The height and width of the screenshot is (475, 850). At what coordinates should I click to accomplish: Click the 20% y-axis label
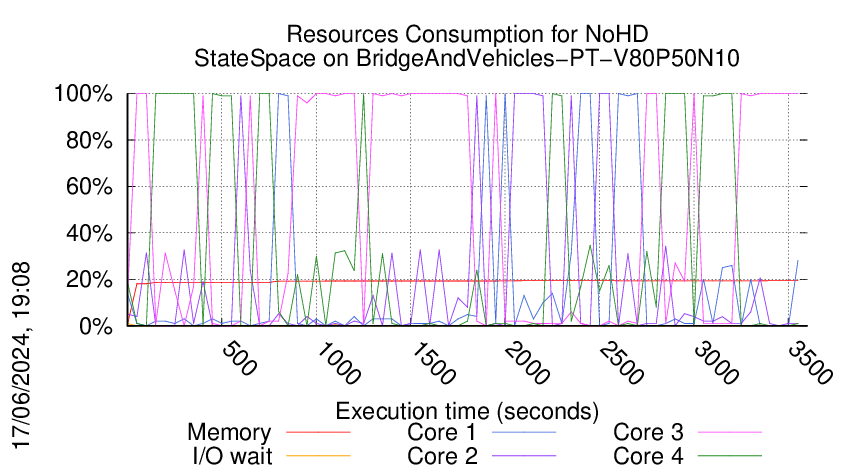[89, 280]
